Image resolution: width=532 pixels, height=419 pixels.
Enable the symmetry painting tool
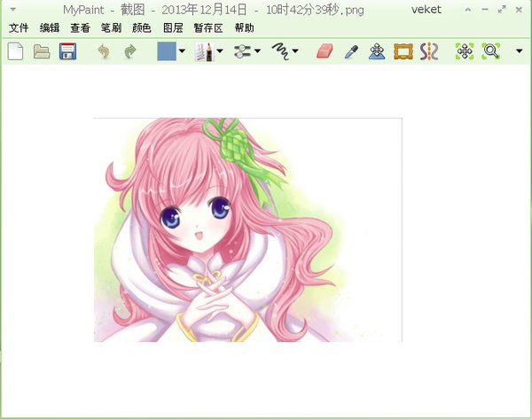tap(429, 51)
